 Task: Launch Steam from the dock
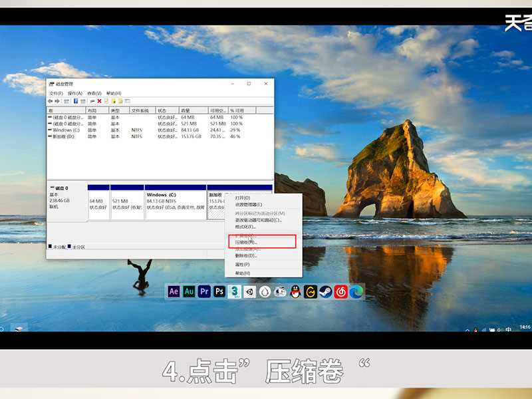point(326,291)
